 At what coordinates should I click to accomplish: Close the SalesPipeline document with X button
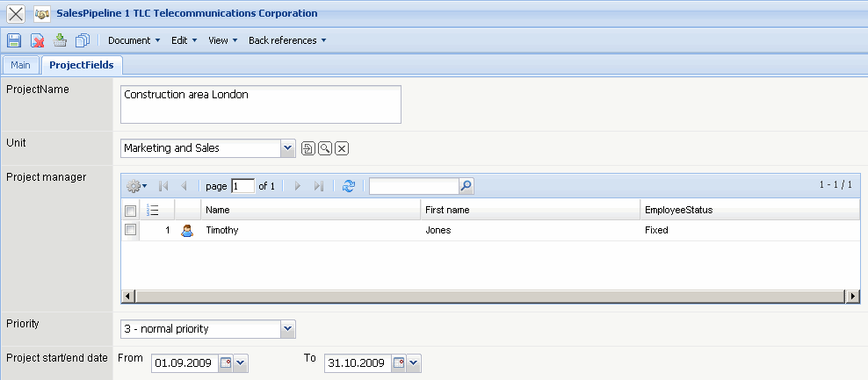16,14
